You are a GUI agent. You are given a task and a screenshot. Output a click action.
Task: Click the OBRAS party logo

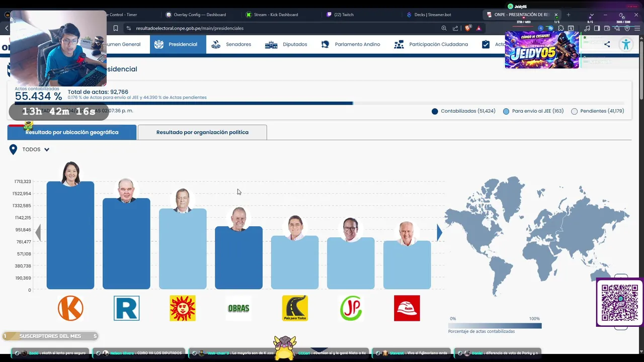coord(238,308)
